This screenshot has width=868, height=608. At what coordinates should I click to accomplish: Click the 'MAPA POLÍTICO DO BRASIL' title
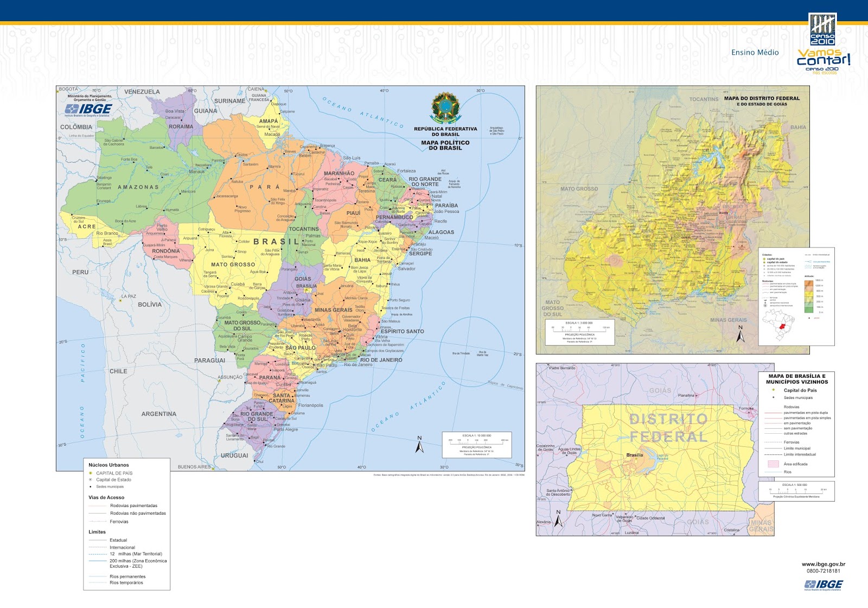click(445, 145)
